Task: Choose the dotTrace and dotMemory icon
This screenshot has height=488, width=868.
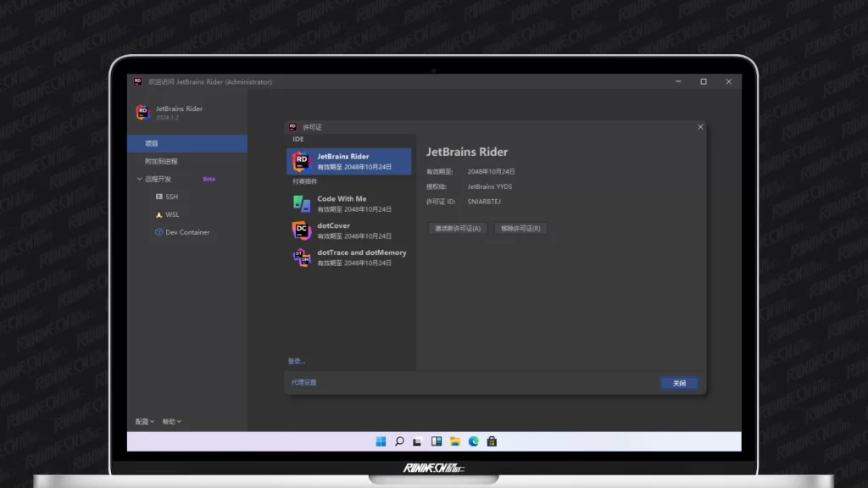Action: (x=301, y=258)
